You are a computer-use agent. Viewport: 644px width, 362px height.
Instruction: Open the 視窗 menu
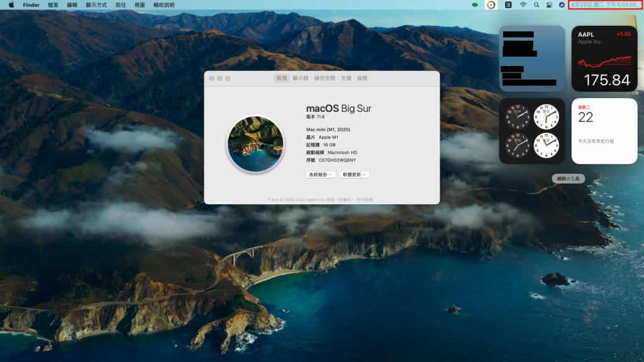(140, 5)
